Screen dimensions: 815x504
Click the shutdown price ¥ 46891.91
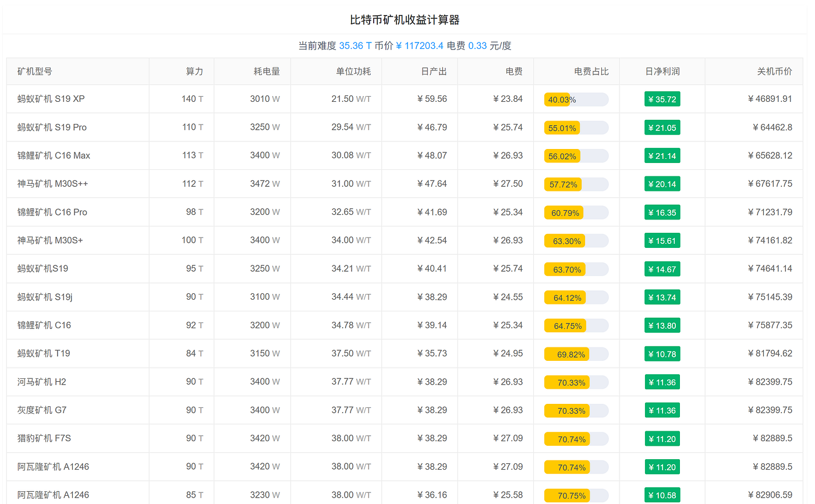pos(770,99)
